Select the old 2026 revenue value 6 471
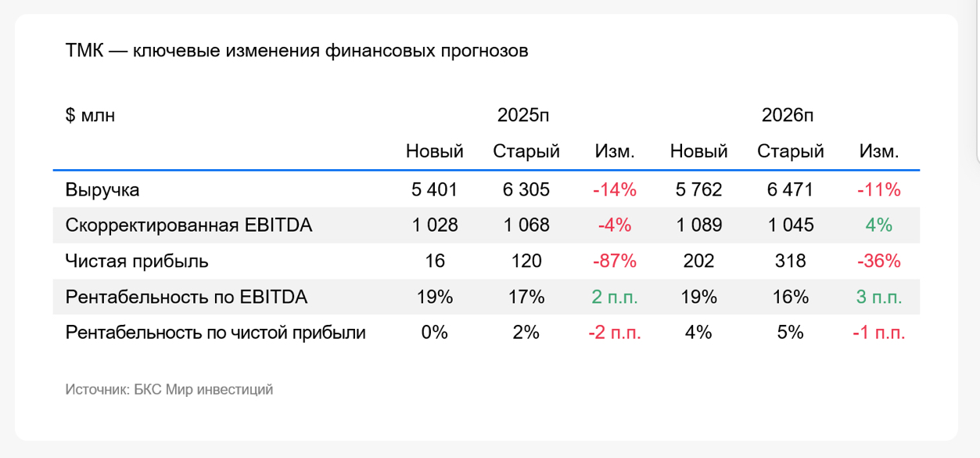Screen dimensions: 980x458 pos(790,189)
